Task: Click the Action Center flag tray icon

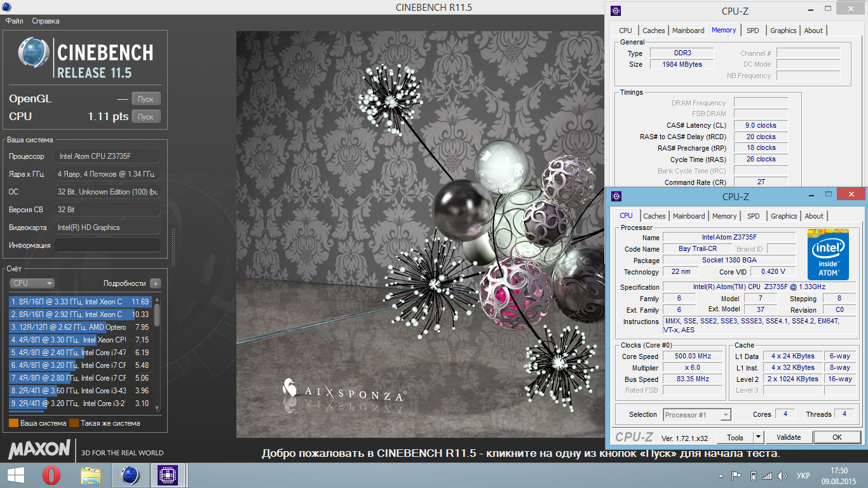Action: (736, 476)
